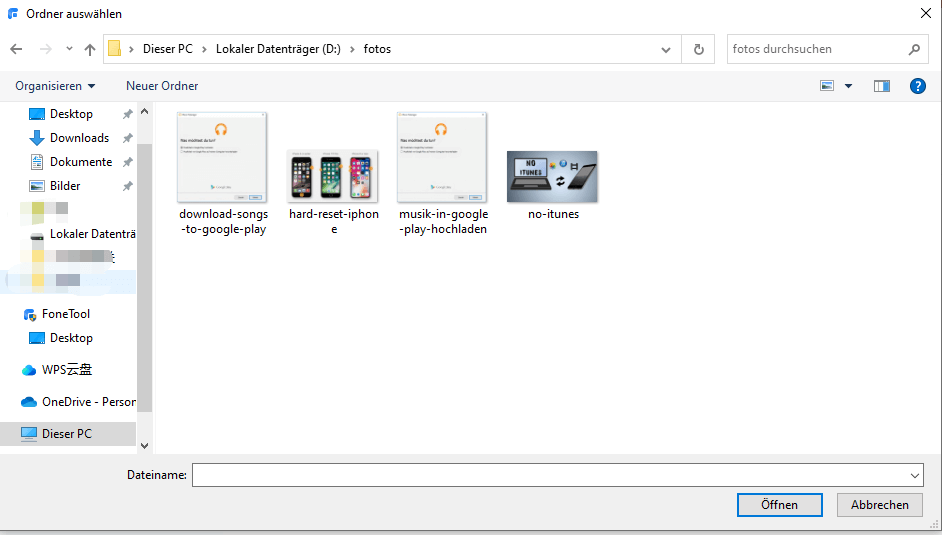Click the up-one-level arrow icon
Screen dimensions: 942x535
(x=90, y=49)
